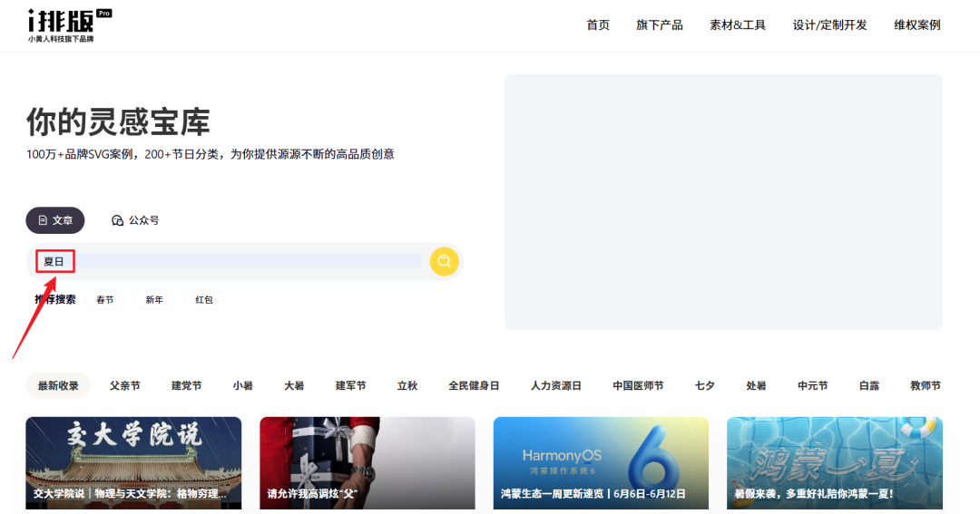Click the 100万+品牌SVG案例 subtitle text

tap(210, 154)
